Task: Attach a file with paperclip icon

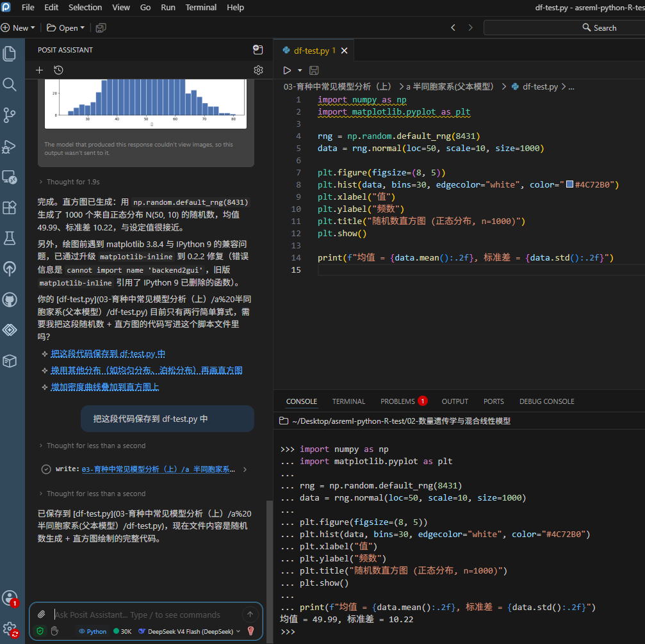Action: (42, 615)
